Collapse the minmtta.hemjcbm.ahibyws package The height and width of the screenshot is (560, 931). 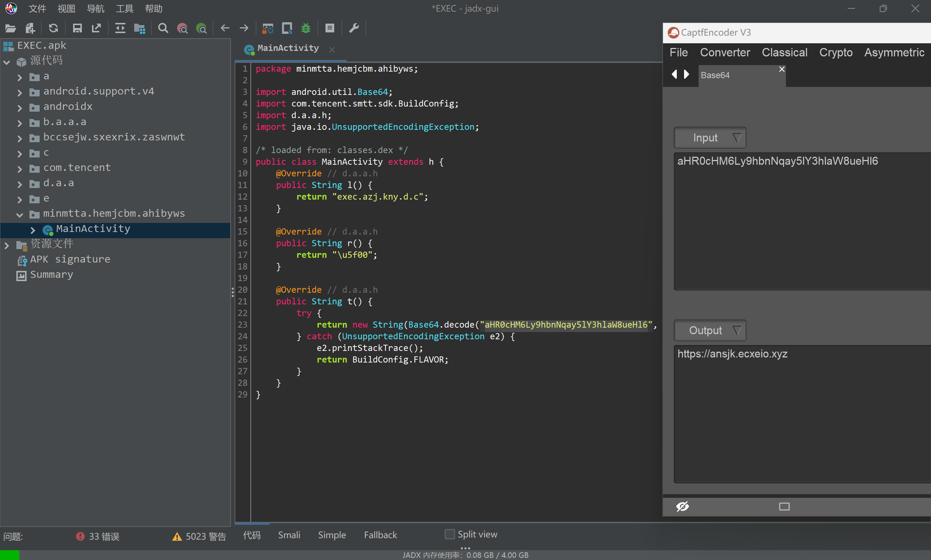[x=20, y=215]
